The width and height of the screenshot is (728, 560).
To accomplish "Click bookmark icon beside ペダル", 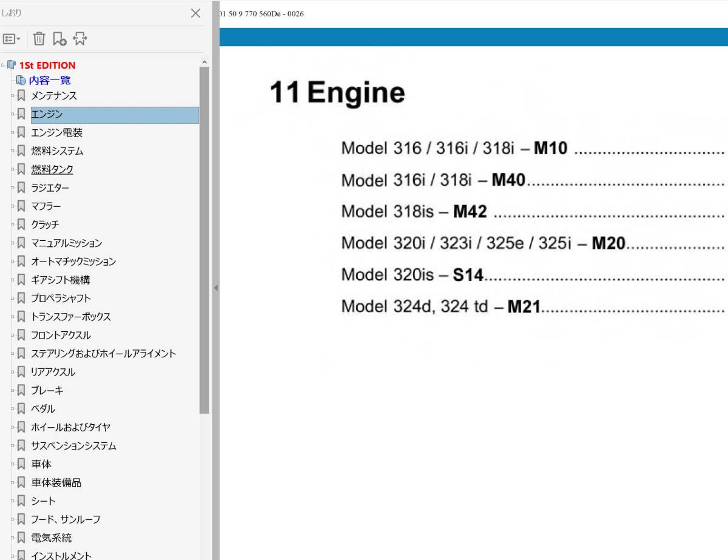I will point(21,409).
